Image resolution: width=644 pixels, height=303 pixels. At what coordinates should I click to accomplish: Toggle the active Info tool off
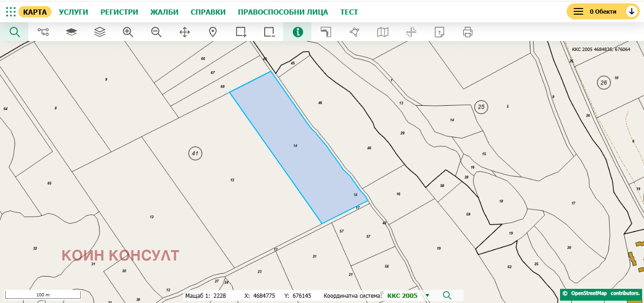pyautogui.click(x=297, y=32)
